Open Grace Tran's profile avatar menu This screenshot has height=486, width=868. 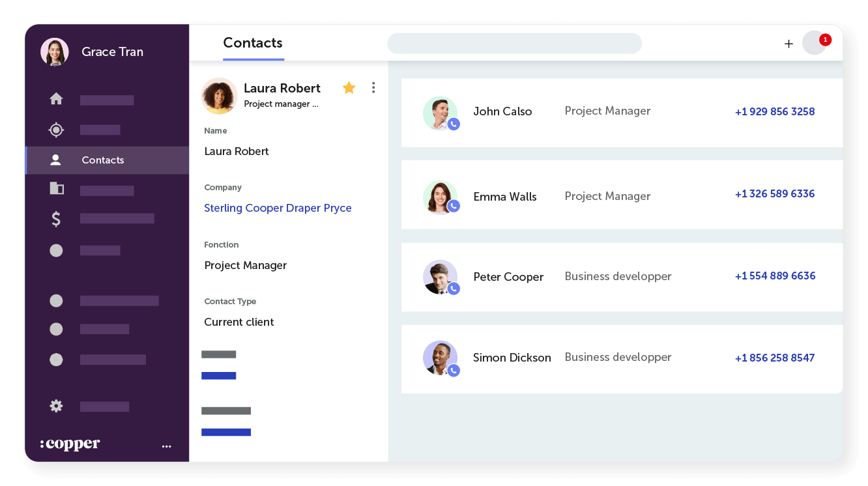[54, 51]
